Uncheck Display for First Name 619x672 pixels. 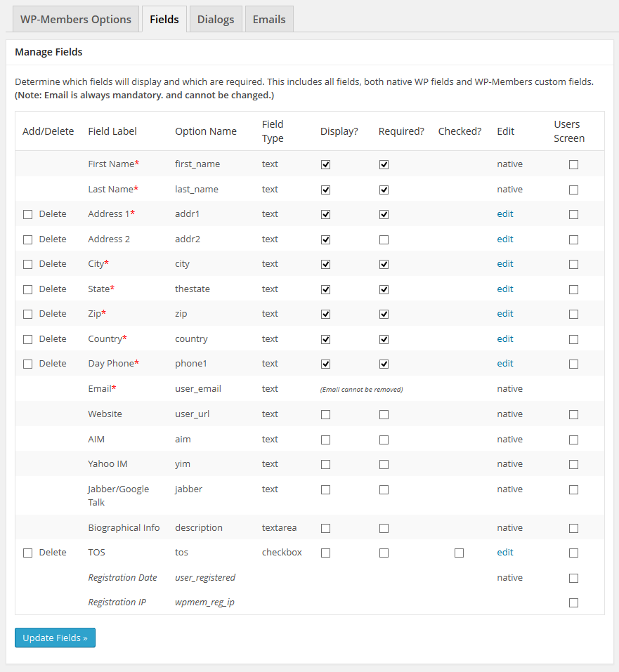coord(325,165)
